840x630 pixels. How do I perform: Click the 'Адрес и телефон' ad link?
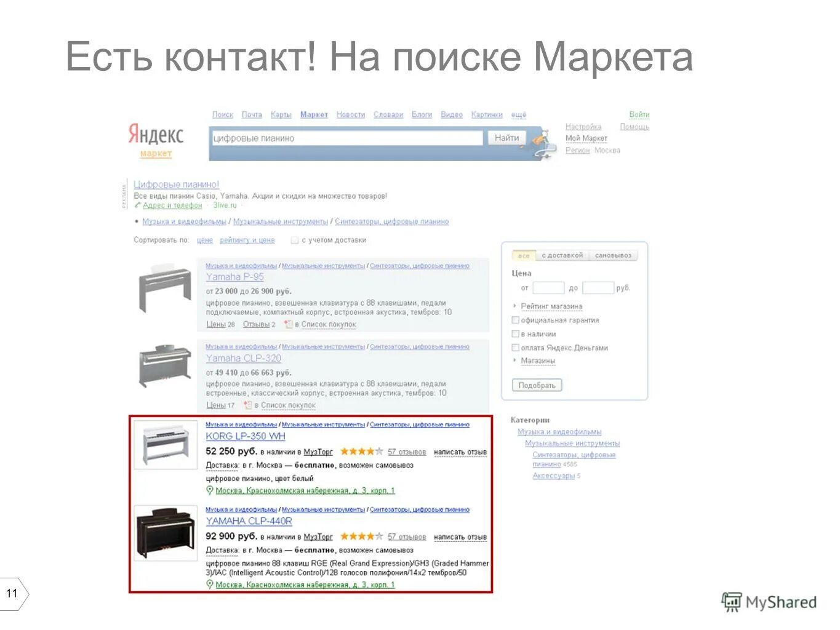coord(173,205)
